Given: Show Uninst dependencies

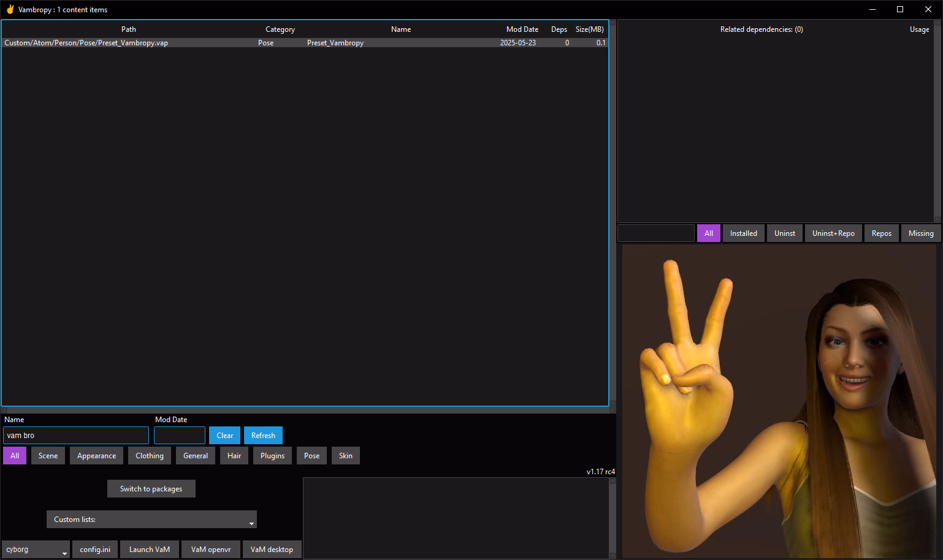Looking at the screenshot, I should pyautogui.click(x=785, y=233).
